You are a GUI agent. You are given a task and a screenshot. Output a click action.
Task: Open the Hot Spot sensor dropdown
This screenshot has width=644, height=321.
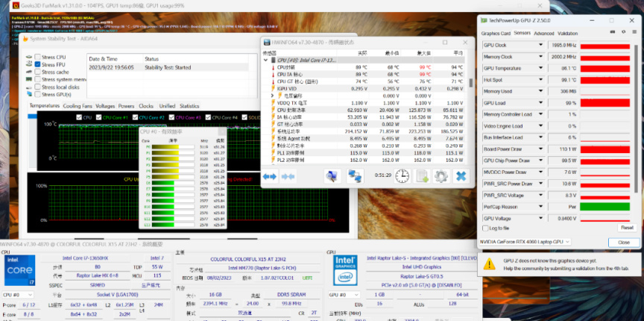[540, 80]
